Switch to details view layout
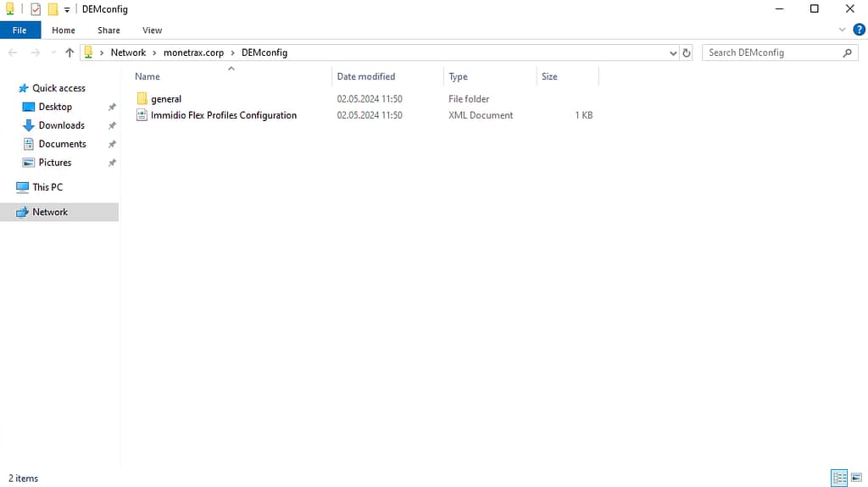This screenshot has height=487, width=868. [838, 478]
